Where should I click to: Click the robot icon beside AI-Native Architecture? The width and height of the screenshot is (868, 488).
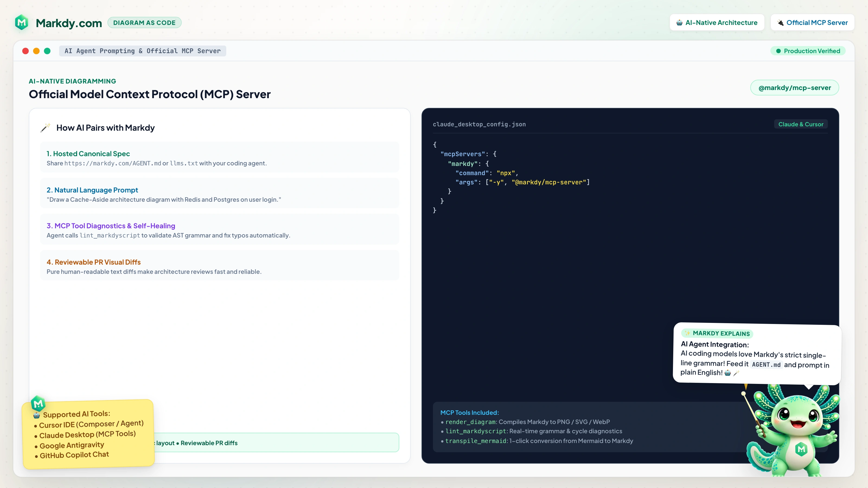(x=679, y=23)
